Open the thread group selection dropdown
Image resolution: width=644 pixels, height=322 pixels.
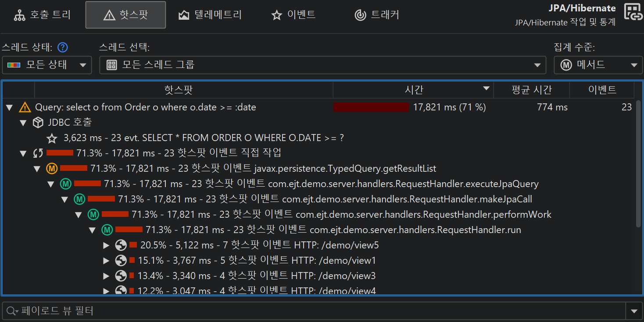(x=322, y=65)
